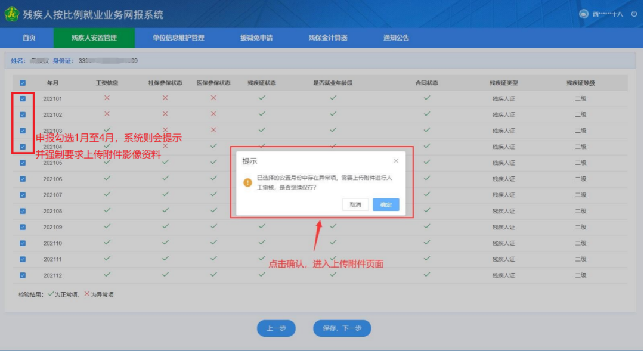
Task: Close the 提示 dialog with X icon
Action: coord(396,161)
